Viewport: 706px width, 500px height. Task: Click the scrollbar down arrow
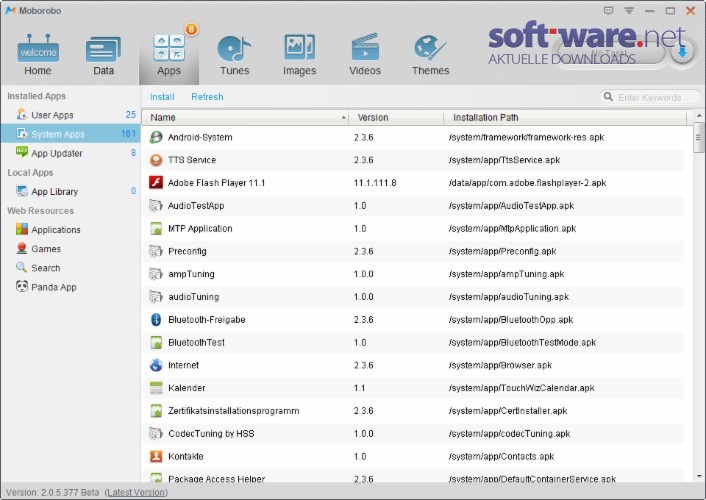click(699, 476)
